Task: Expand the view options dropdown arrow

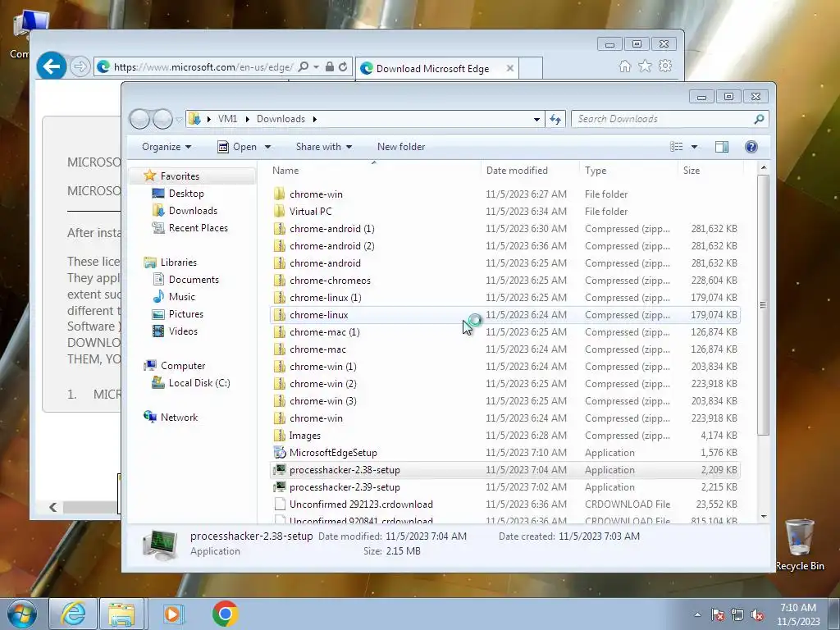Action: click(x=694, y=147)
